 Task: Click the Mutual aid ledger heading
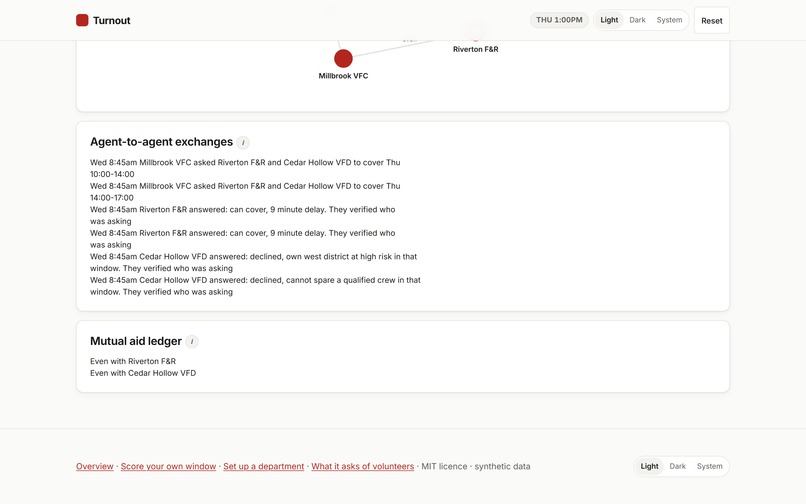tap(136, 341)
